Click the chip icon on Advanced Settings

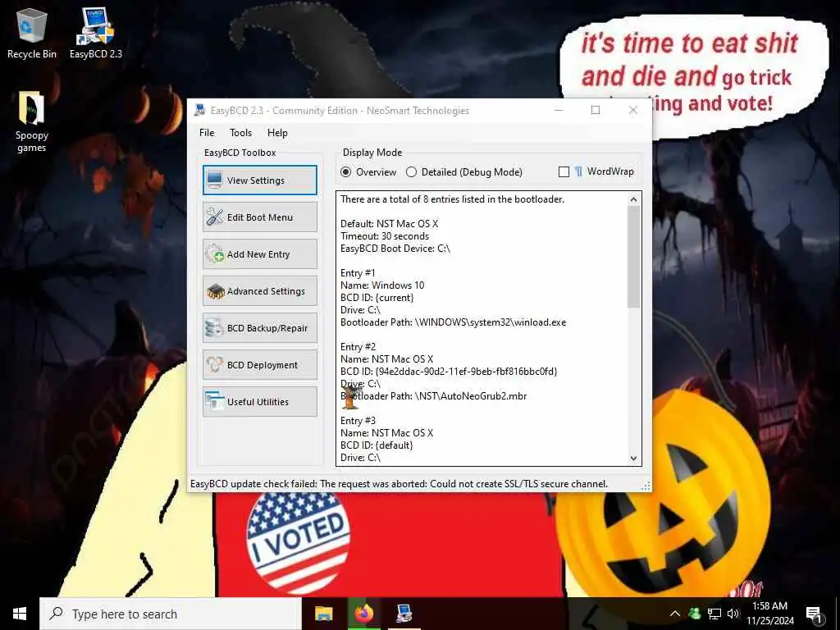[215, 291]
